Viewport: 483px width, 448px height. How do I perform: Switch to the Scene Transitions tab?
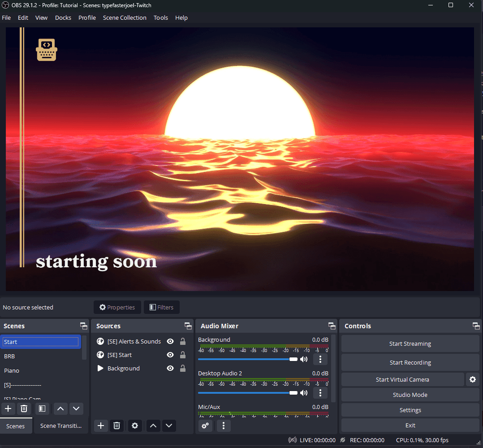pos(61,426)
